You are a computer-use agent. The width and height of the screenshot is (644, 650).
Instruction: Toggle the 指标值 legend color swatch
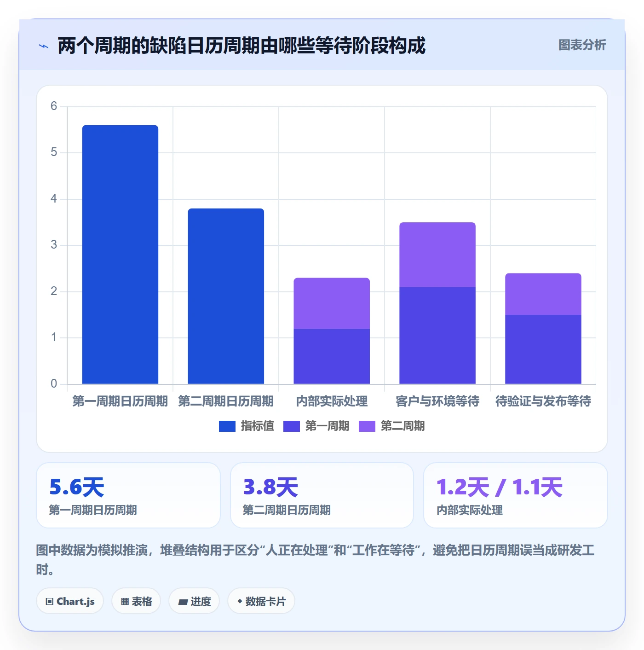coord(227,426)
